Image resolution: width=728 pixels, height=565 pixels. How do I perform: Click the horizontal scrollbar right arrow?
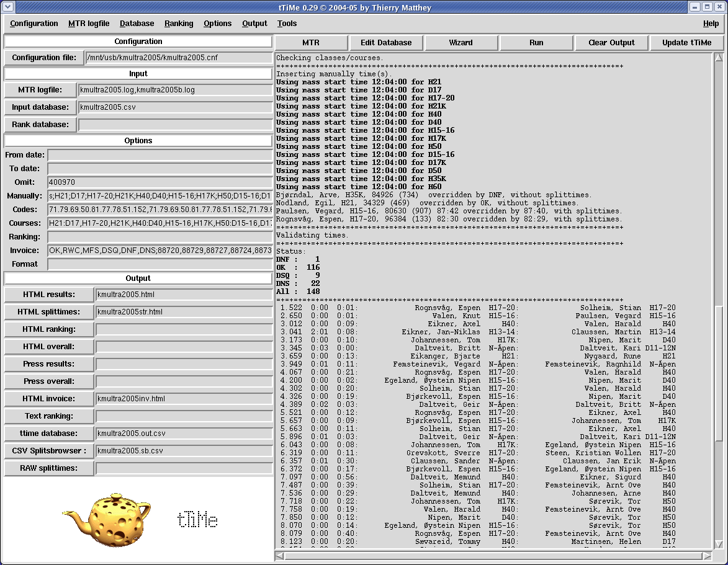708,556
